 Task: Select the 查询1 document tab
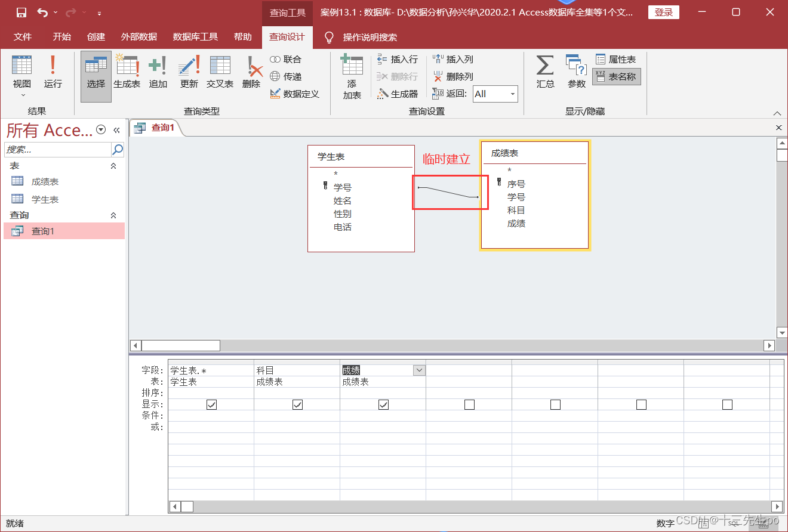[x=156, y=128]
